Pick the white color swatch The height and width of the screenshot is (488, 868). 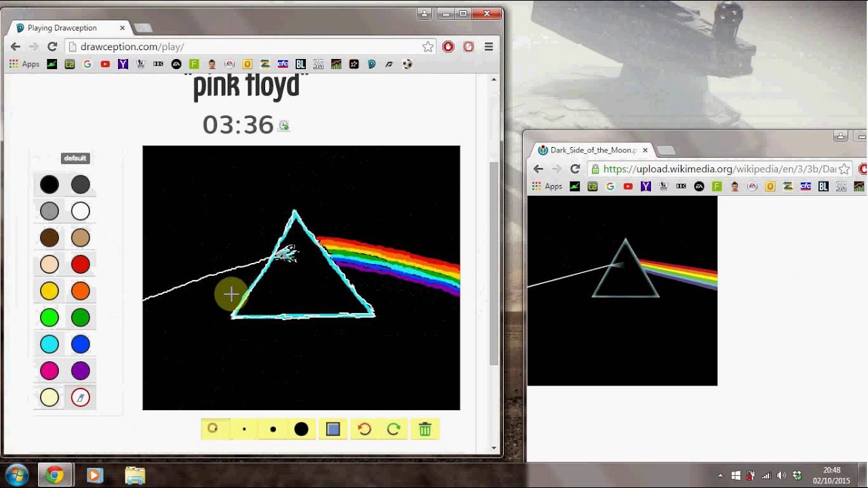click(81, 211)
